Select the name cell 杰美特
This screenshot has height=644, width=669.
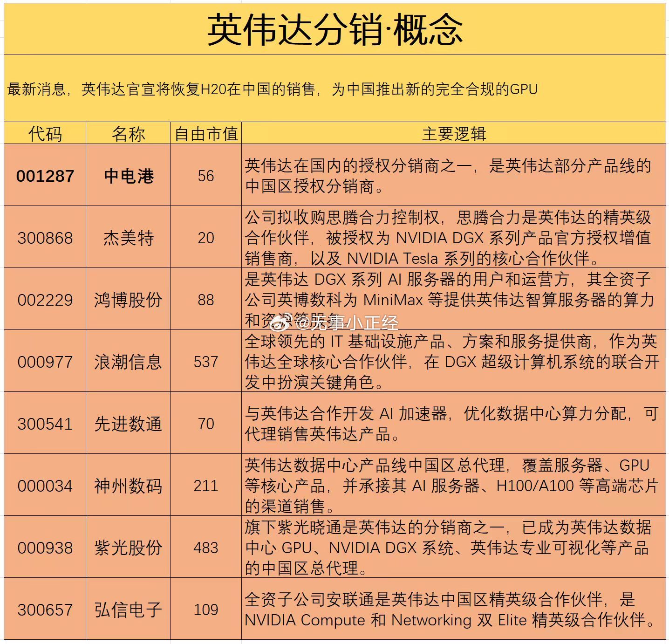128,237
